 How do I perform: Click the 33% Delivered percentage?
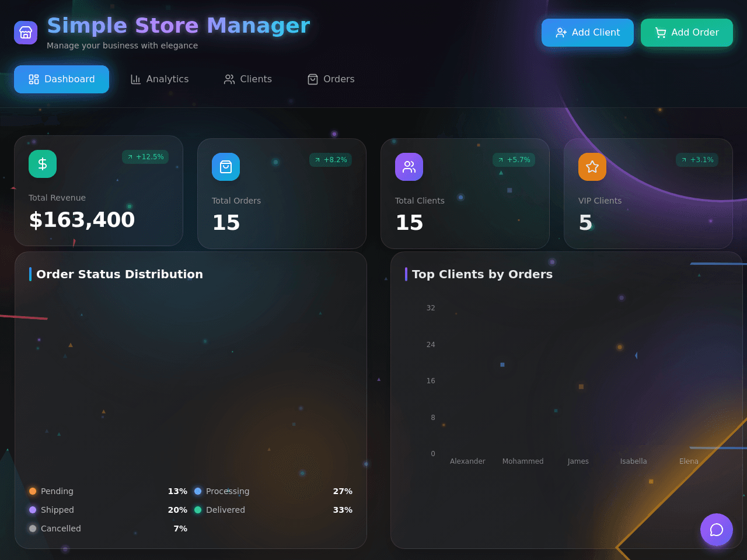(343, 510)
